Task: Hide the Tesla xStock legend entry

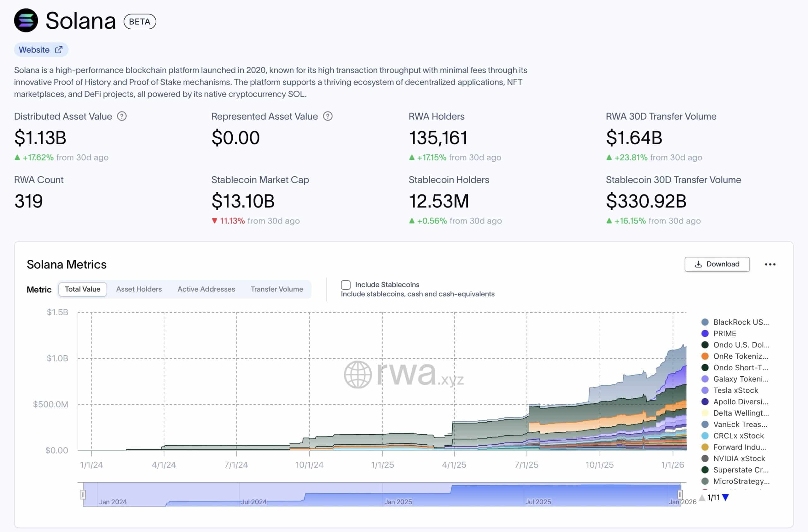Action: pyautogui.click(x=735, y=390)
